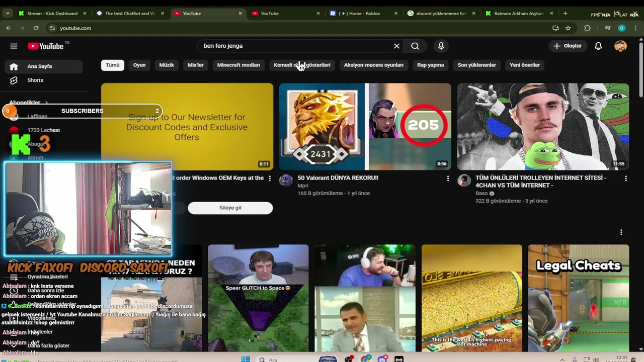Bookmark this page with the star icon
This screenshot has height=362, width=644.
[x=568, y=28]
